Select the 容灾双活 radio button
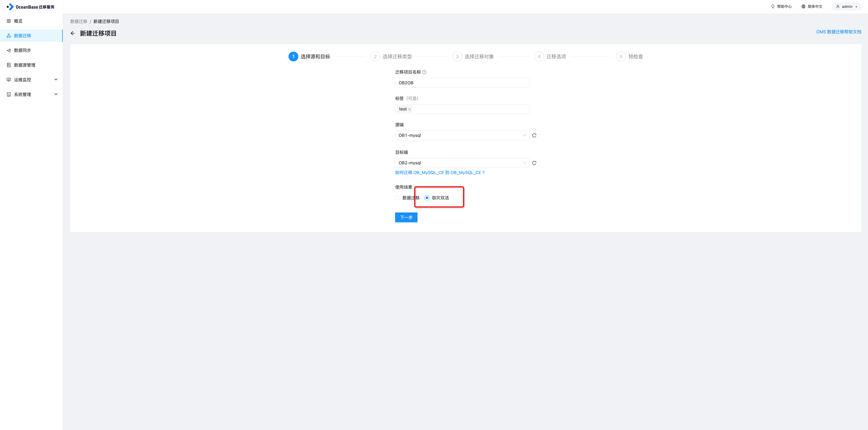This screenshot has width=868, height=430. (427, 198)
